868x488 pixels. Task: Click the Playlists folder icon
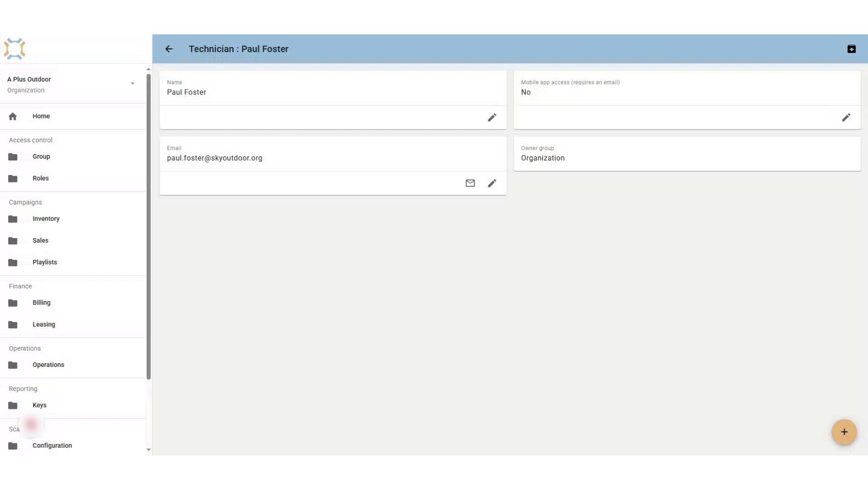[13, 263]
